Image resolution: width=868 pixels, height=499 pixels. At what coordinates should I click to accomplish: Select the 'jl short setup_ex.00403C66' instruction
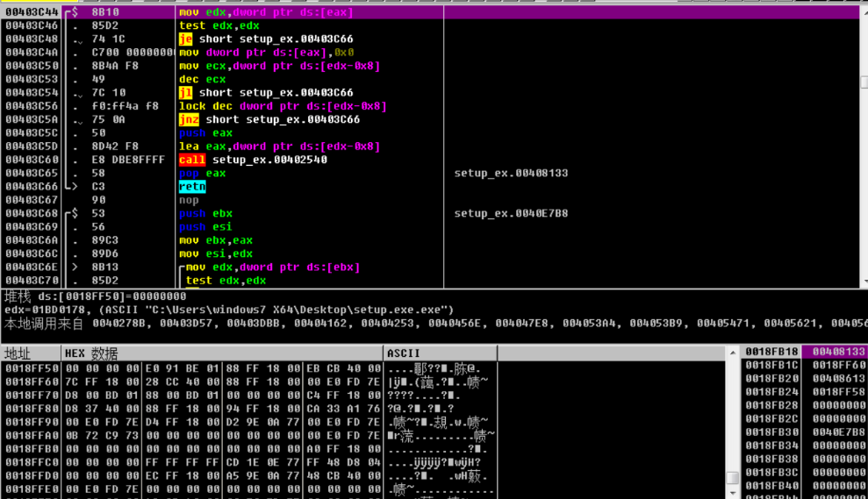point(266,92)
